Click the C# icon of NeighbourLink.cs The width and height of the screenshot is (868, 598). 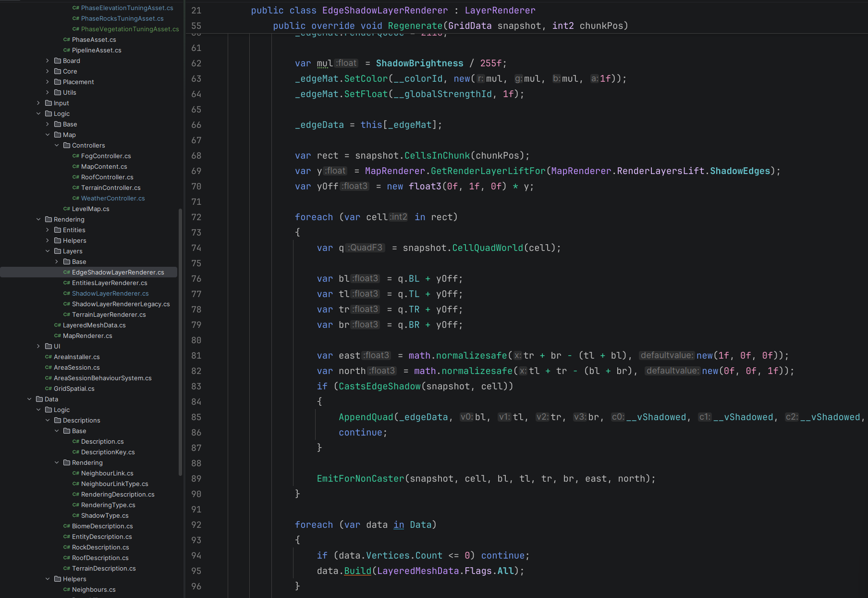click(x=76, y=473)
